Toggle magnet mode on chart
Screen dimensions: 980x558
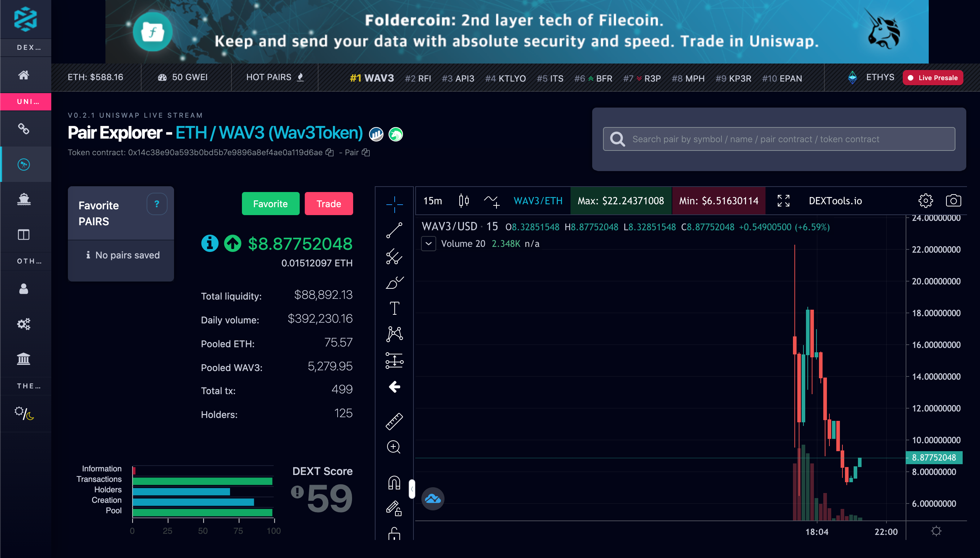point(394,482)
